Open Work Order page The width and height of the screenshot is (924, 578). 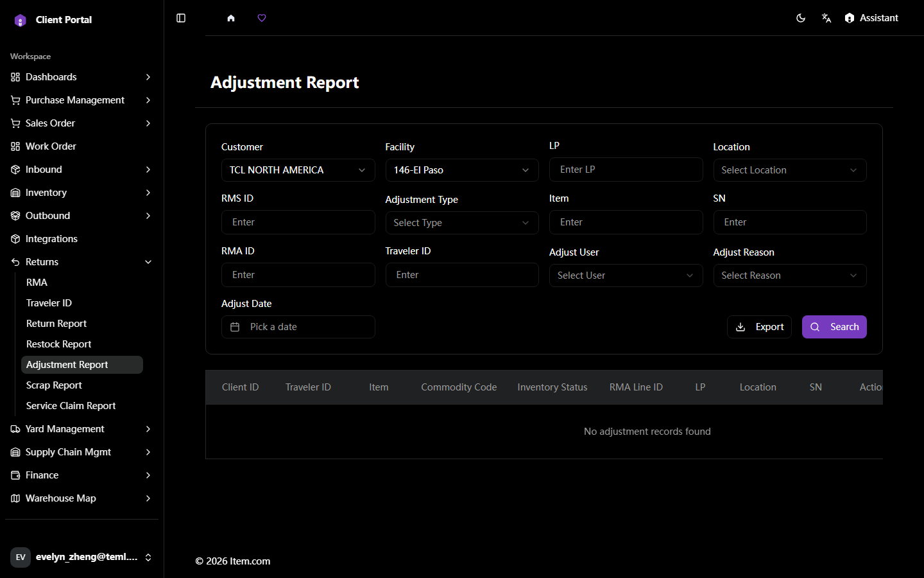81,146
